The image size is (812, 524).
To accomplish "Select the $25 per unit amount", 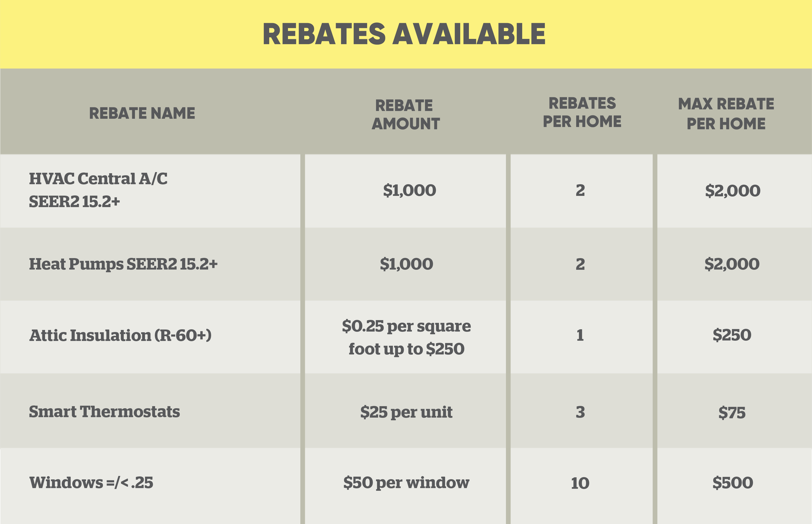I will (x=406, y=412).
